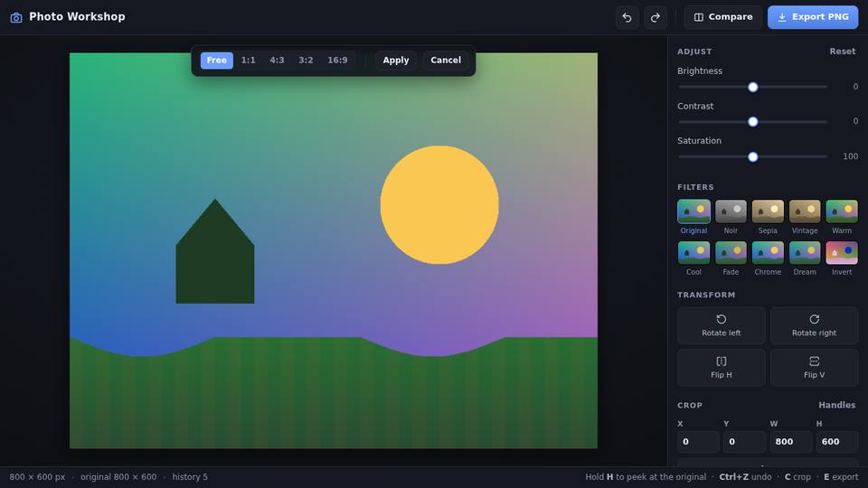The height and width of the screenshot is (488, 868).
Task: Rotate the image right
Action: (815, 326)
